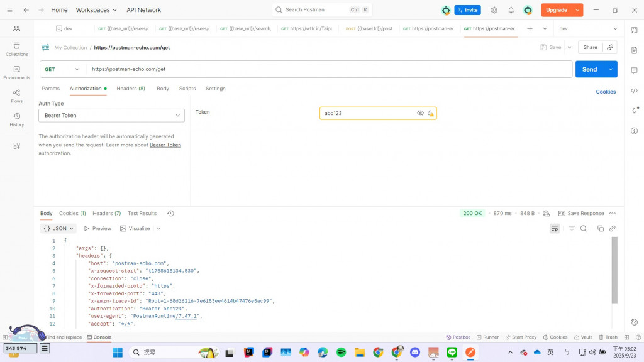Open Spotify from the Windows taskbar
Viewport: 644px width, 362px height.
[341, 352]
